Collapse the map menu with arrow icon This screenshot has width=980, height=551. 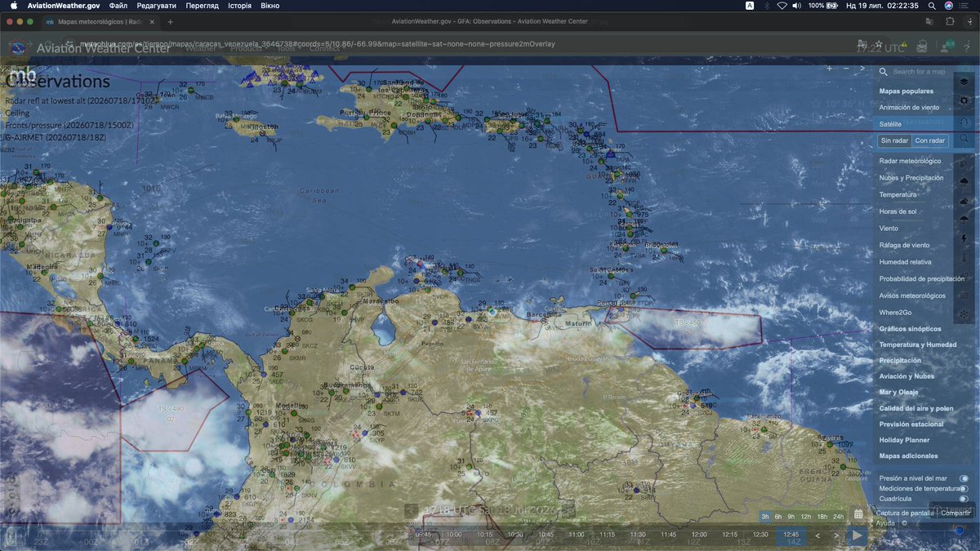(862, 68)
